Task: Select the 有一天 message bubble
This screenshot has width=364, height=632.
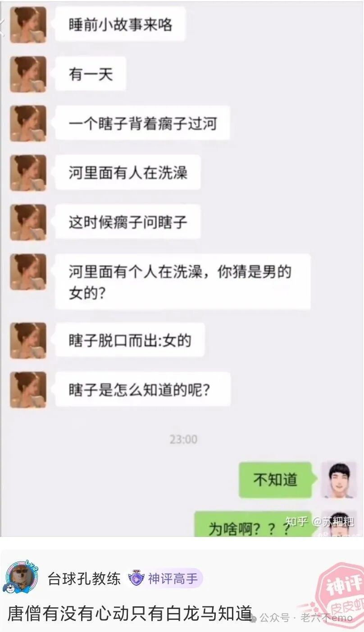Action: pyautogui.click(x=91, y=74)
